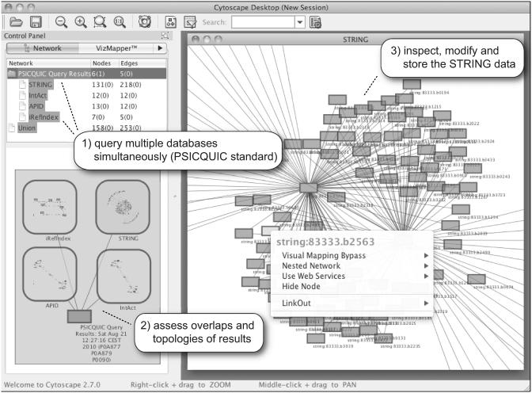Image resolution: width=532 pixels, height=393 pixels.
Task: Expand Visual Mapping Bypass submenu arrow
Action: 426,255
